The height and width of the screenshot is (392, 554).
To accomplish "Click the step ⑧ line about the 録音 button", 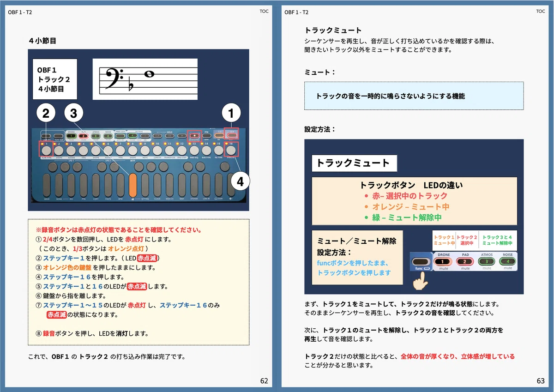I will 92,333.
